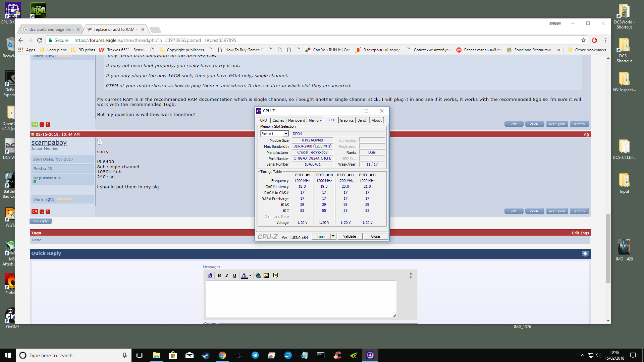Click the Wrap Quote tags icon
The image size is (644, 362).
point(275,276)
